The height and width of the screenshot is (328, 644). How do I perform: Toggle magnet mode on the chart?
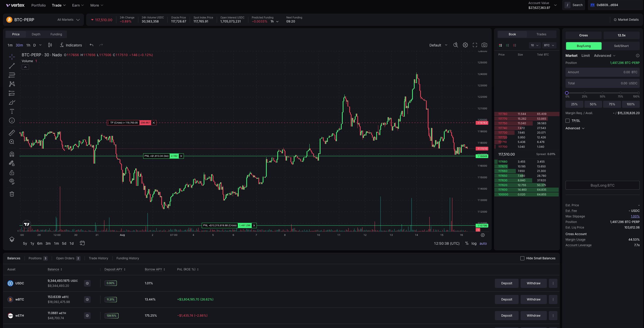(x=12, y=154)
